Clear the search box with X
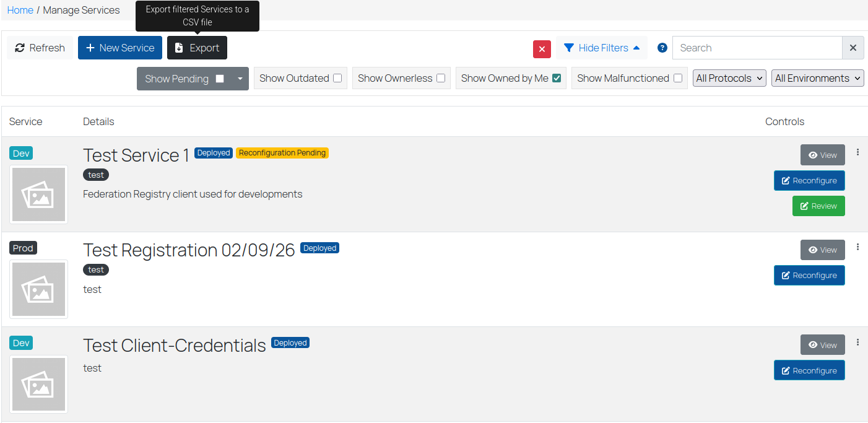This screenshot has width=868, height=423. 853,48
